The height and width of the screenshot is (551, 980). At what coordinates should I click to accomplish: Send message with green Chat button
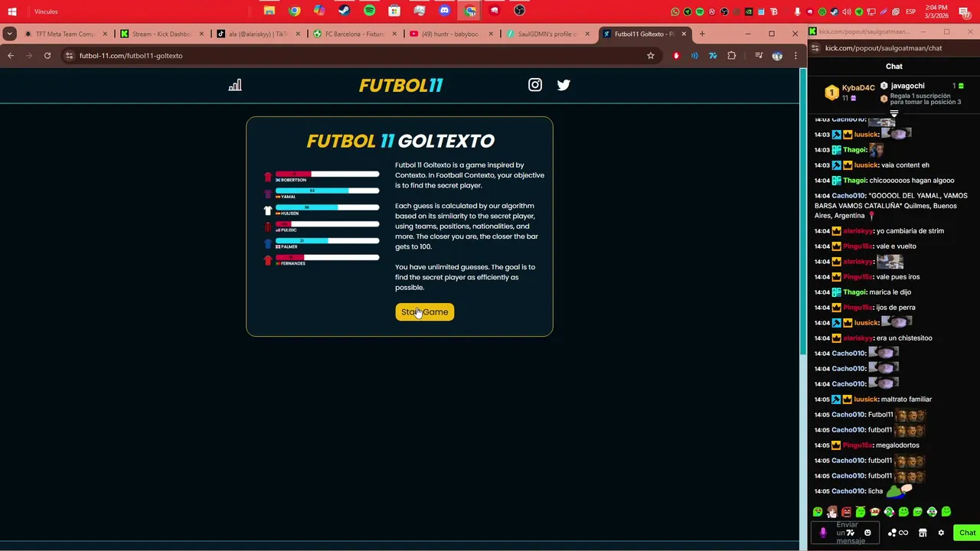tap(967, 533)
